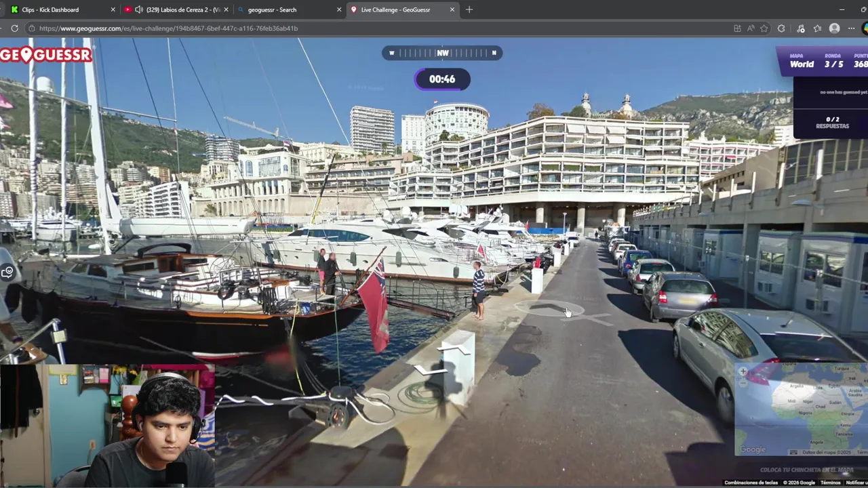The image size is (868, 488).
Task: Open browser settings and more menu
Action: click(x=852, y=28)
